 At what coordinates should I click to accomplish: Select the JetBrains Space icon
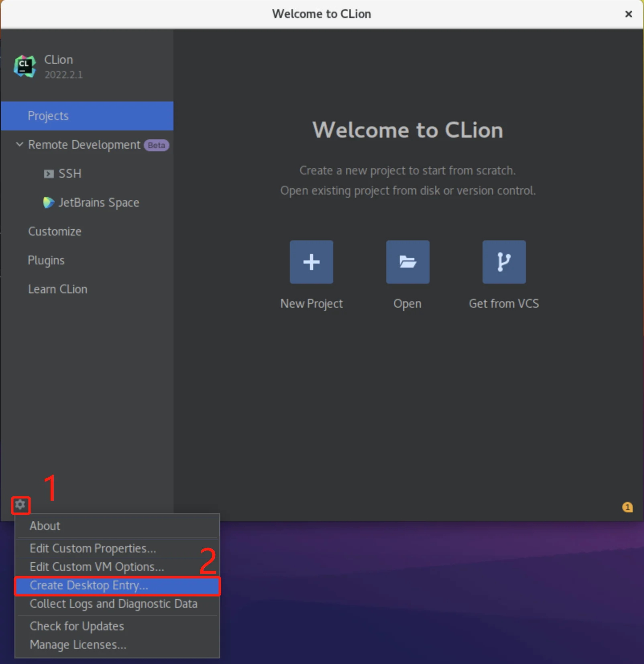tap(48, 203)
